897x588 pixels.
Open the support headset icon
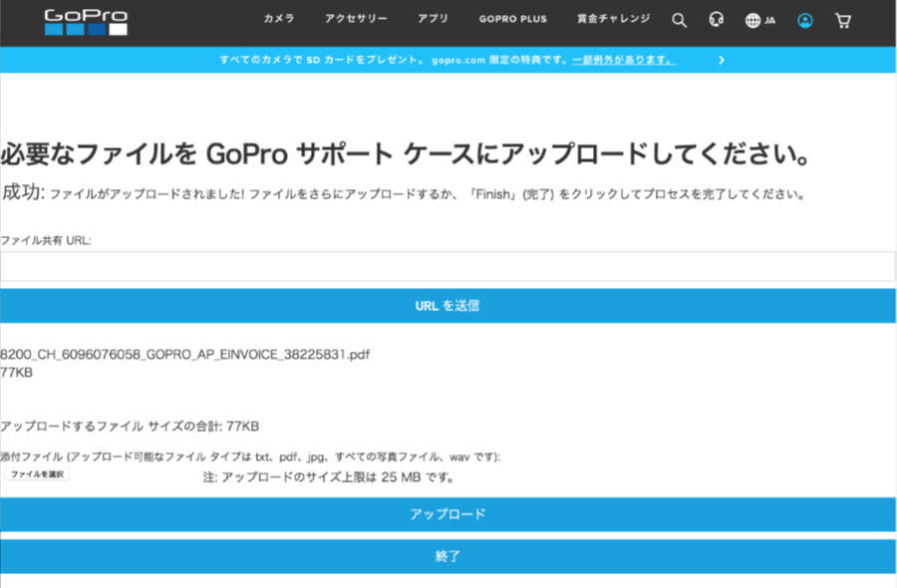pos(716,20)
